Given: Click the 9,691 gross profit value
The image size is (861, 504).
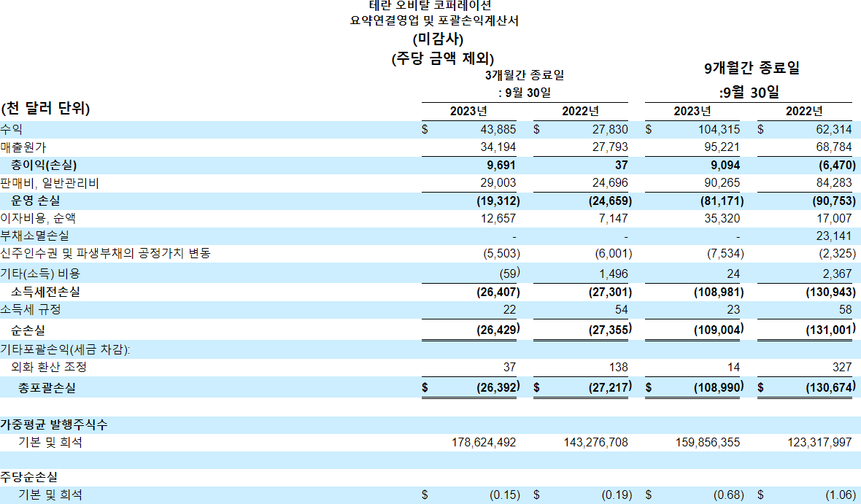Looking at the screenshot, I should pyautogui.click(x=501, y=166).
